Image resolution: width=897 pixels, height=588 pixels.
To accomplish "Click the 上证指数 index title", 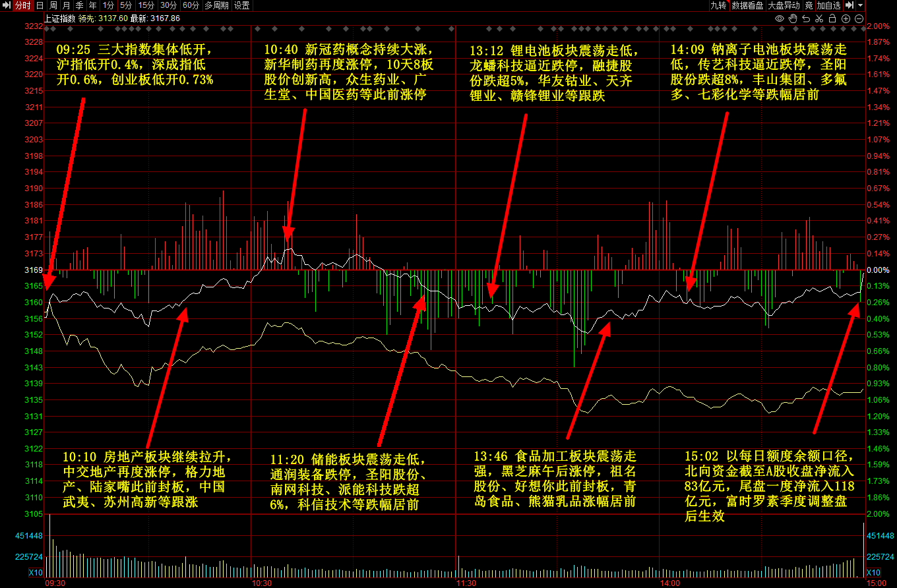I will click(59, 18).
